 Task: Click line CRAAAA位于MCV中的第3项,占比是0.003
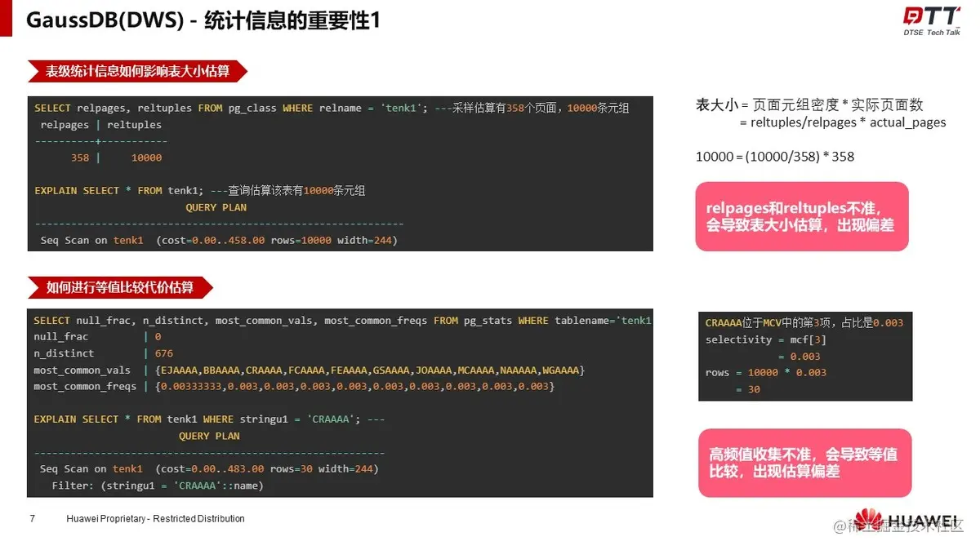(804, 323)
